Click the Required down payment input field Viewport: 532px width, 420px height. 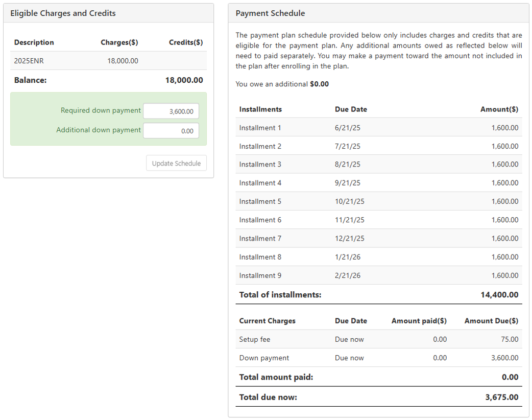click(x=171, y=111)
